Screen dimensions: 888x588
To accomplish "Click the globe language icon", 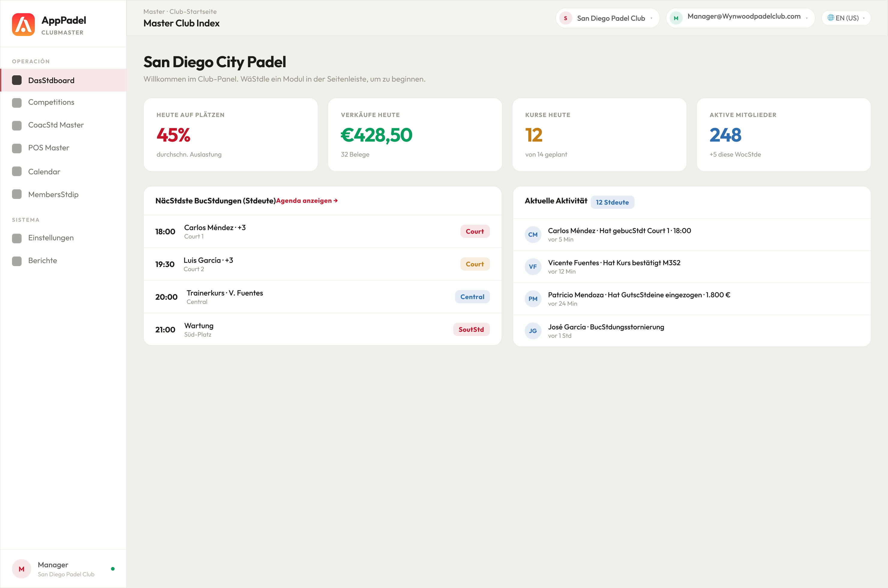I will [831, 18].
